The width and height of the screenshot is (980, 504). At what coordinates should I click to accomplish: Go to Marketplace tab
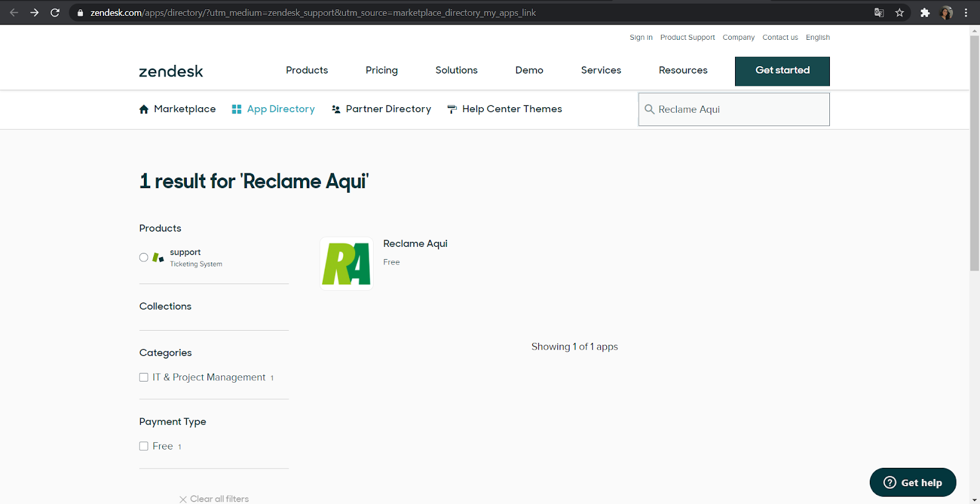(178, 109)
